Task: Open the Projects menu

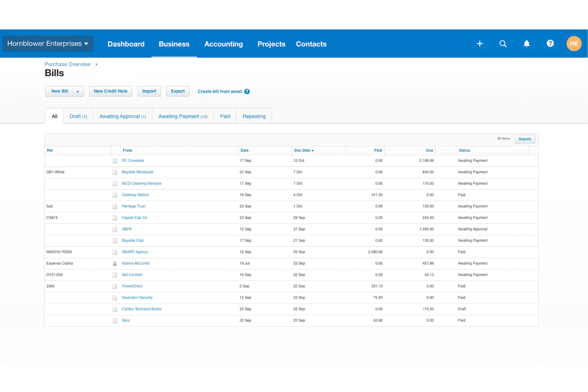Action: pyautogui.click(x=271, y=44)
